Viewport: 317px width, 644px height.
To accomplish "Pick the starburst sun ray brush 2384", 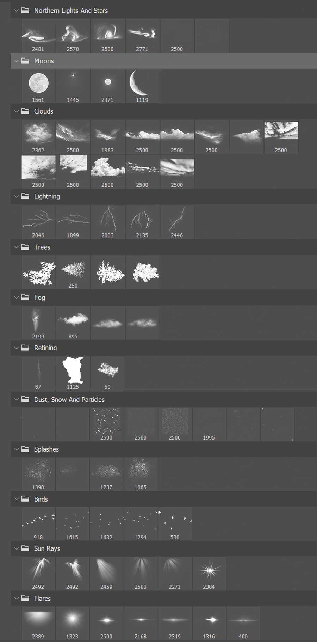I will [209, 571].
